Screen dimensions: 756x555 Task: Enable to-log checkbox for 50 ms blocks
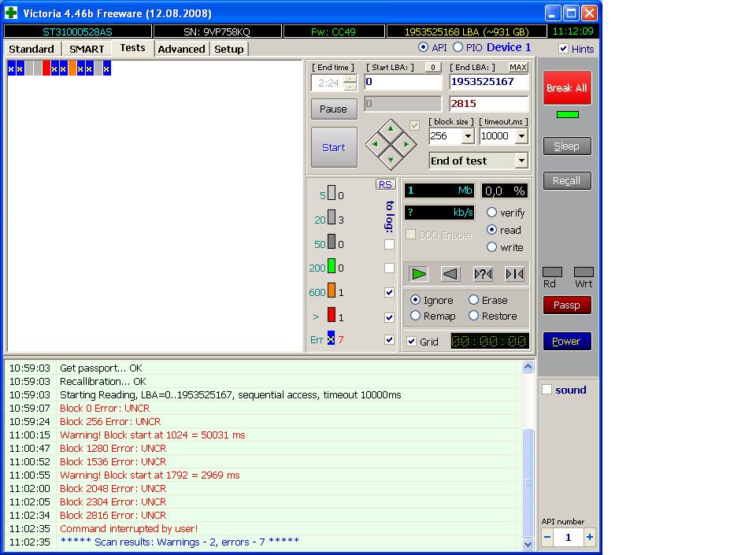coord(389,244)
